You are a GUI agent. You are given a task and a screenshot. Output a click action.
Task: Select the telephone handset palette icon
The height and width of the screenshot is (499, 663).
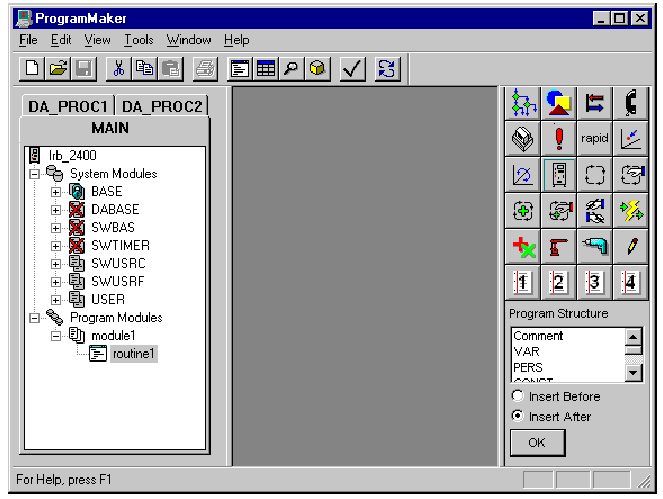point(630,103)
